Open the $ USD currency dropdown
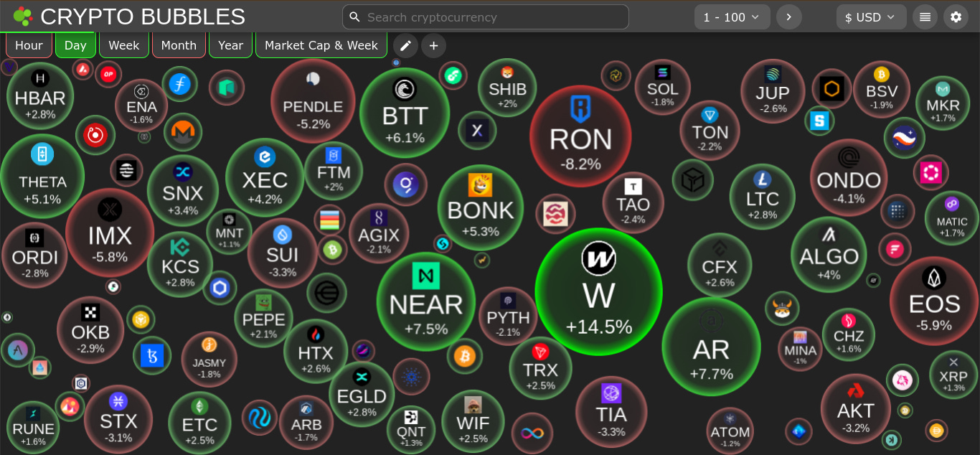 tap(872, 17)
